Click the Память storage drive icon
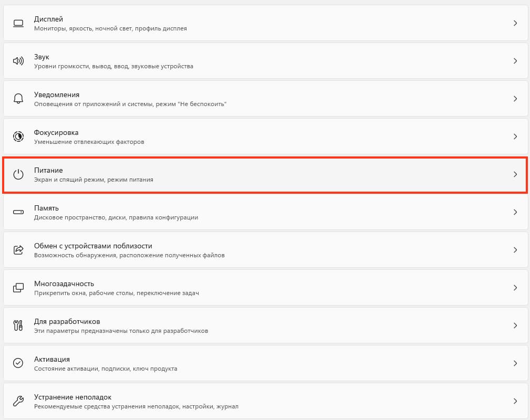Screen dimensions: 530x420 coord(18,212)
